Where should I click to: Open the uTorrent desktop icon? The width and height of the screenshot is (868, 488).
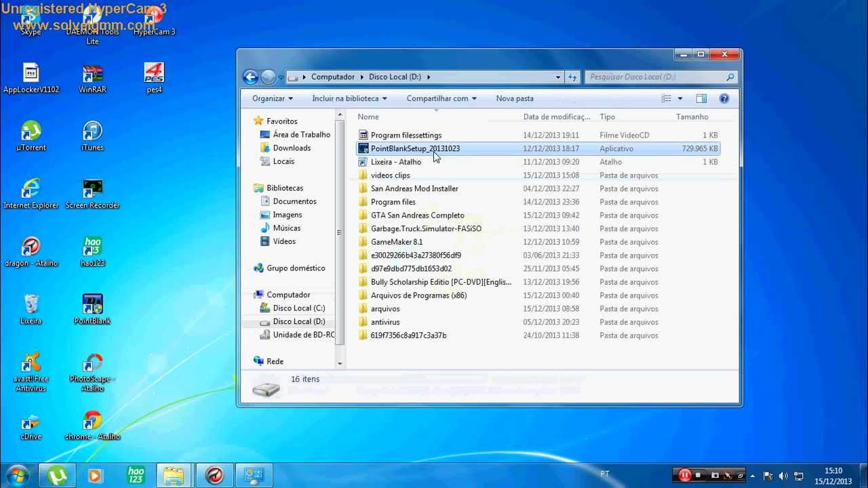pyautogui.click(x=31, y=131)
